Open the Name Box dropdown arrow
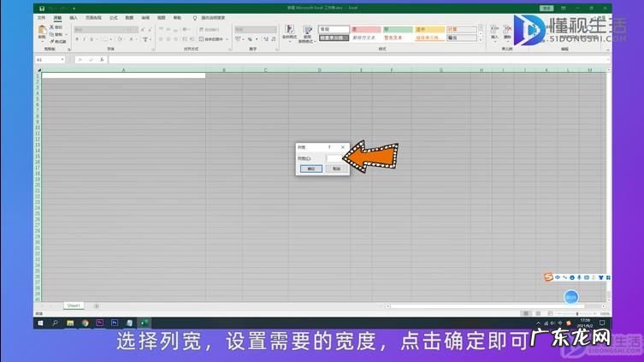This screenshot has width=644, height=362. (62, 60)
